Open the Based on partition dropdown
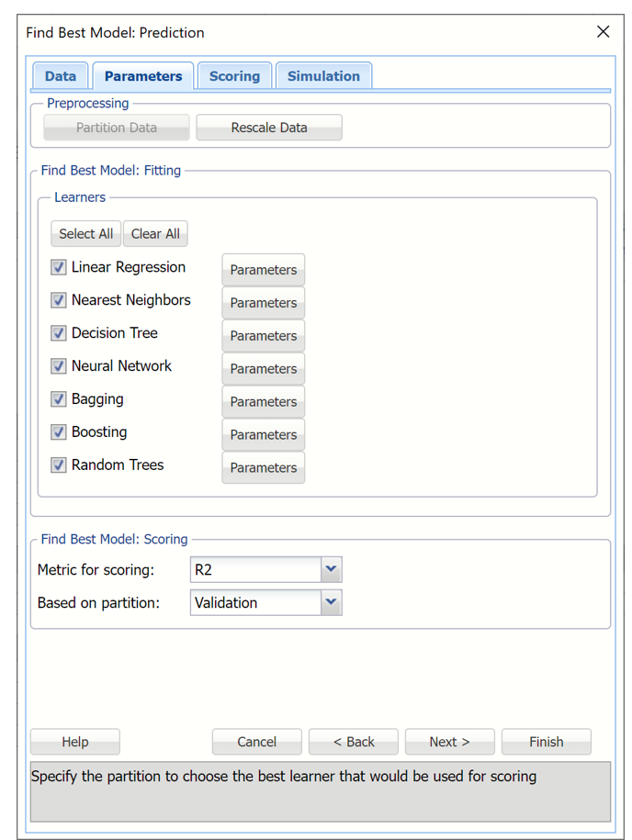Screen dimensions: 632x840 pos(330,602)
